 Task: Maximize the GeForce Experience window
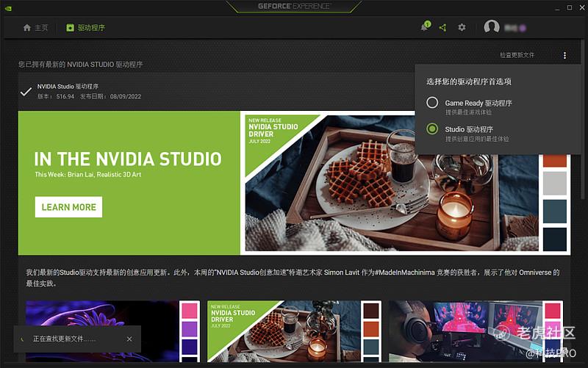(569, 7)
